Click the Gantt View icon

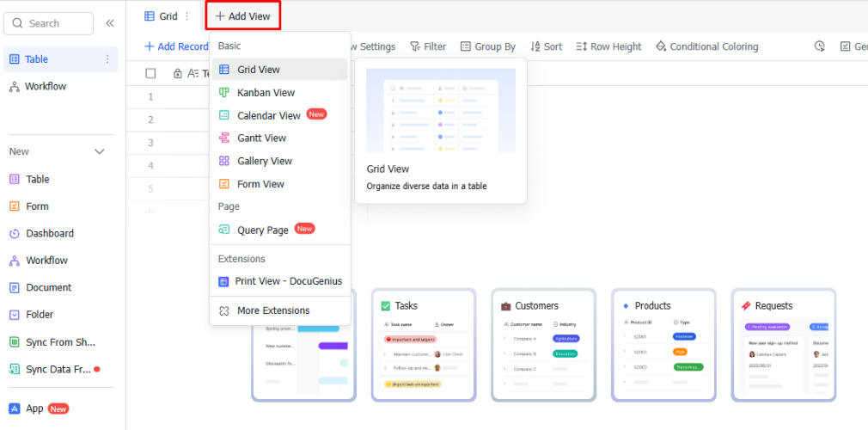[x=224, y=138]
